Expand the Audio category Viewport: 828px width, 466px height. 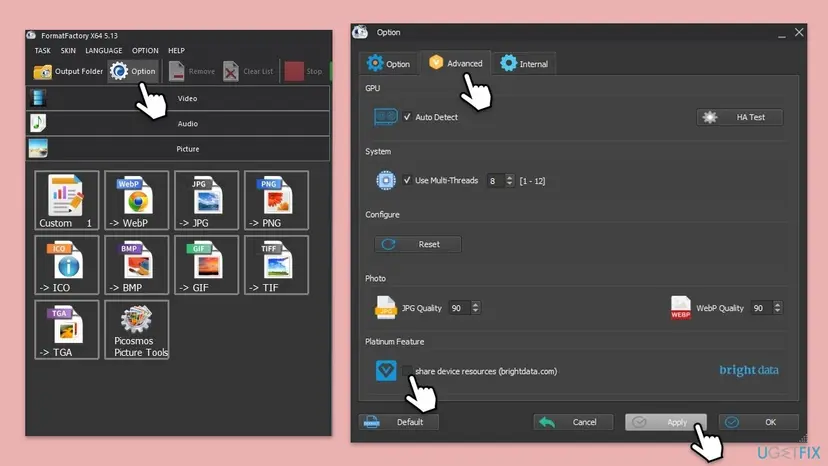click(178, 124)
